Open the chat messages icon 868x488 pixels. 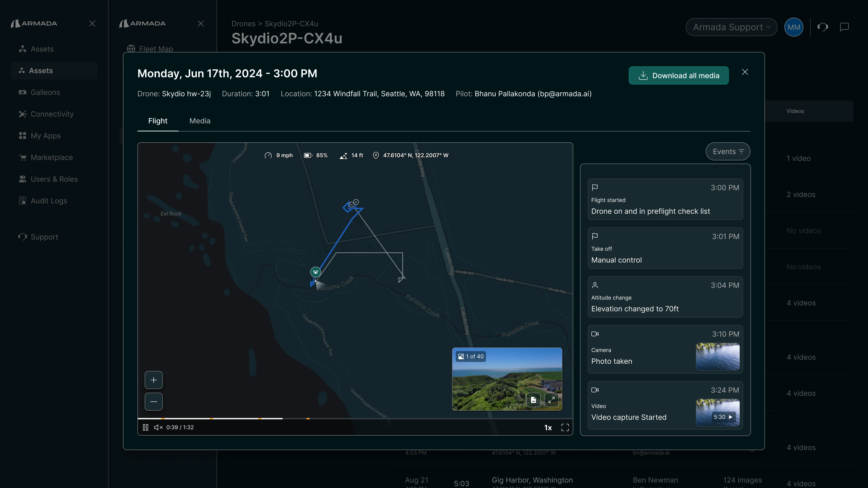[844, 27]
